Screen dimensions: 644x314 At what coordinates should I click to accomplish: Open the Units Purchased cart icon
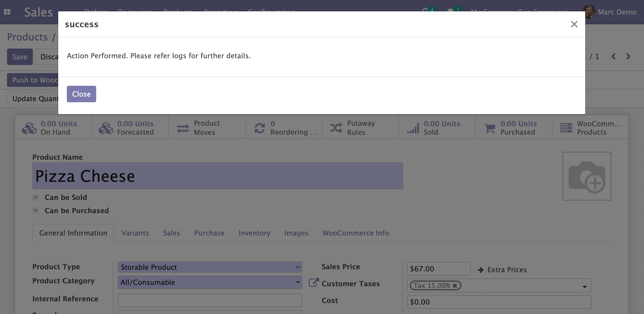click(x=490, y=128)
